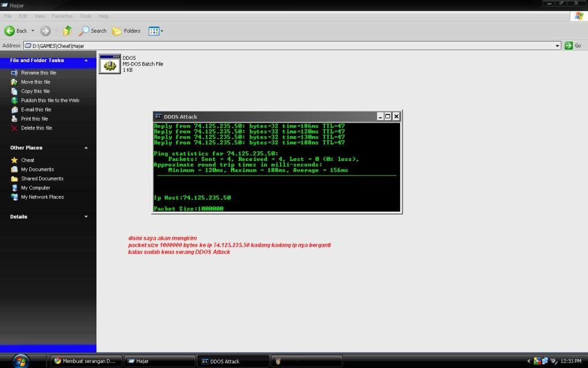Image resolution: width=588 pixels, height=368 pixels.
Task: Go up one folder level icon
Action: (x=68, y=31)
